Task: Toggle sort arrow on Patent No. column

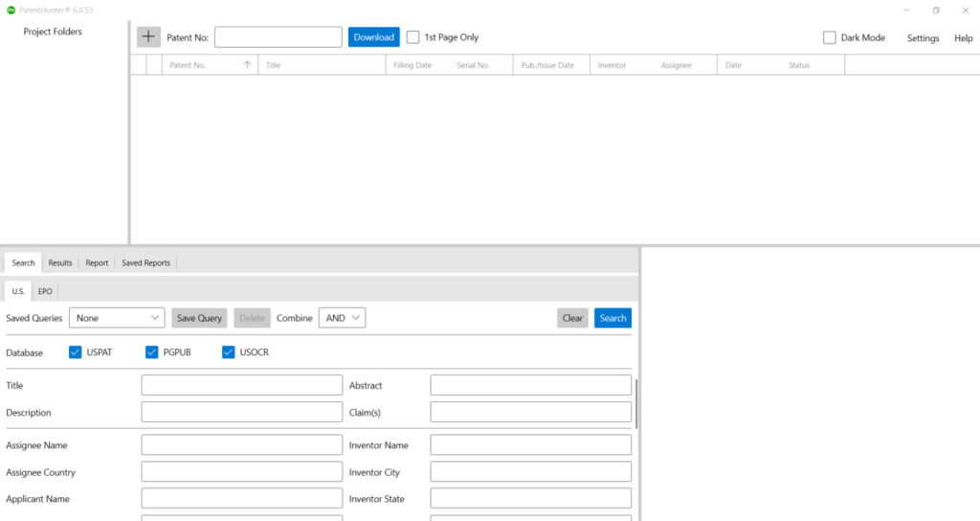Action: (247, 65)
